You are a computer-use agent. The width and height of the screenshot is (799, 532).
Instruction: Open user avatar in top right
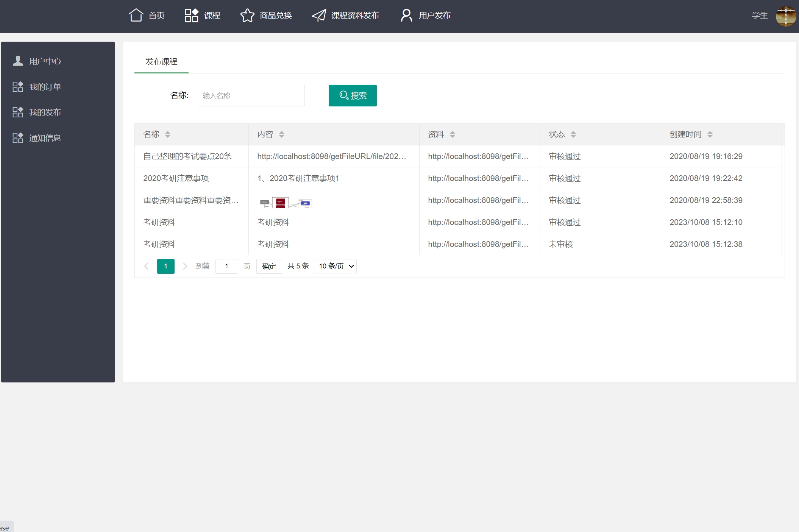(786, 16)
